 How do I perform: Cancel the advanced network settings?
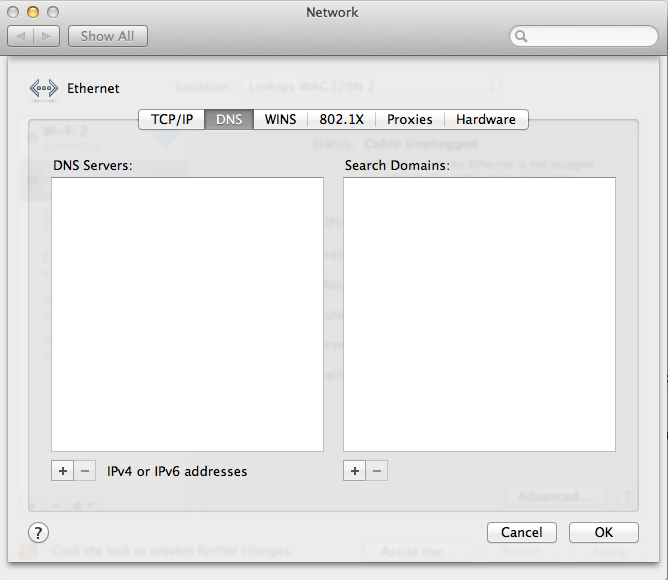click(x=521, y=532)
